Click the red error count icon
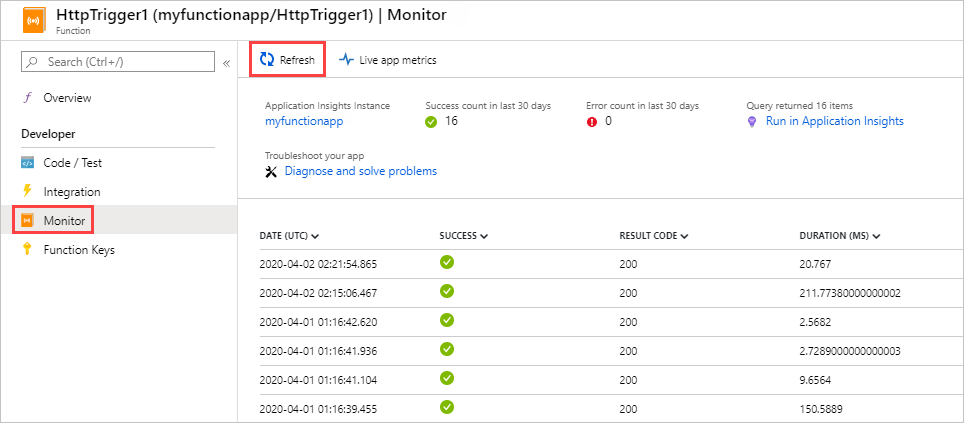964x423 pixels. [x=592, y=122]
